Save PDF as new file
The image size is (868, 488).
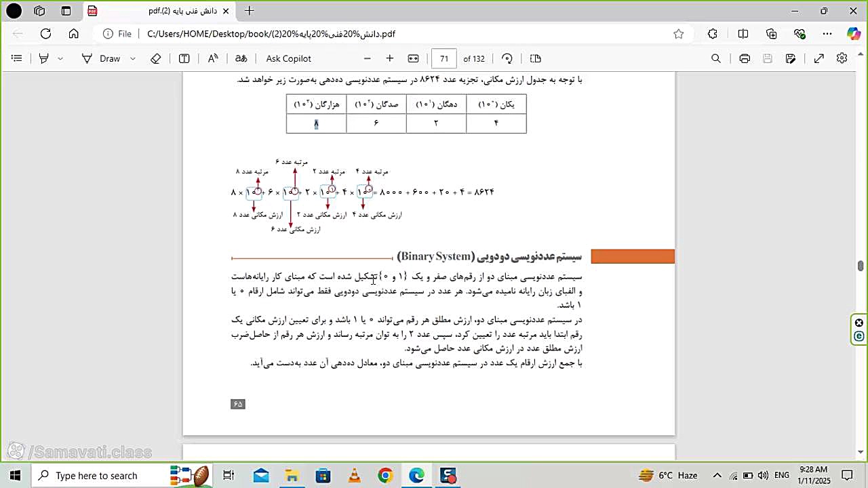[791, 58]
